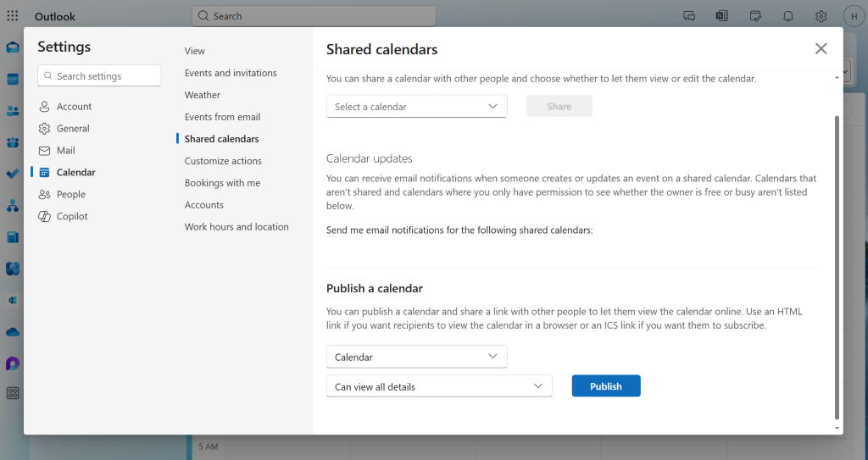Image resolution: width=868 pixels, height=460 pixels.
Task: Go to Events and invitations settings
Action: click(231, 73)
